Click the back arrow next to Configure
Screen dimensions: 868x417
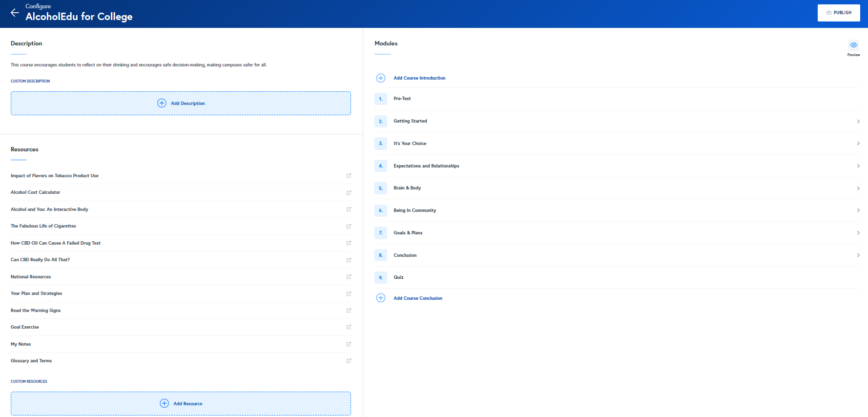click(15, 13)
